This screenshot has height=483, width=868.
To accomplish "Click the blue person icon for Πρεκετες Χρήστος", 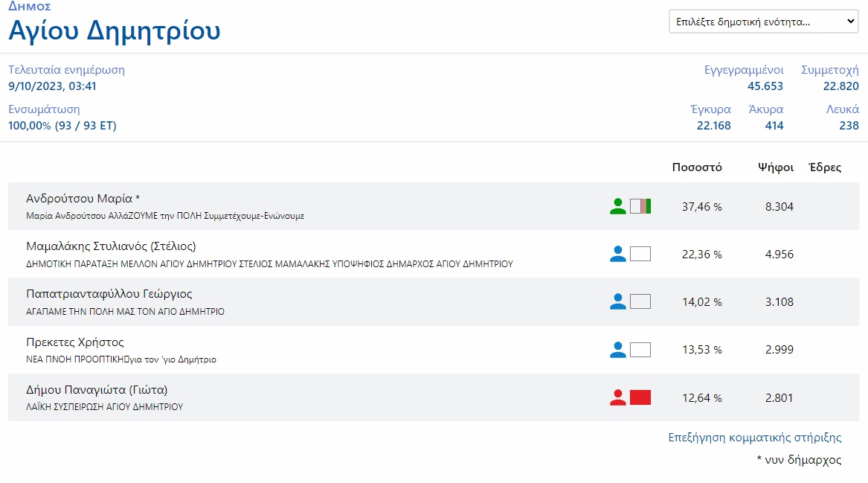I will click(x=617, y=350).
